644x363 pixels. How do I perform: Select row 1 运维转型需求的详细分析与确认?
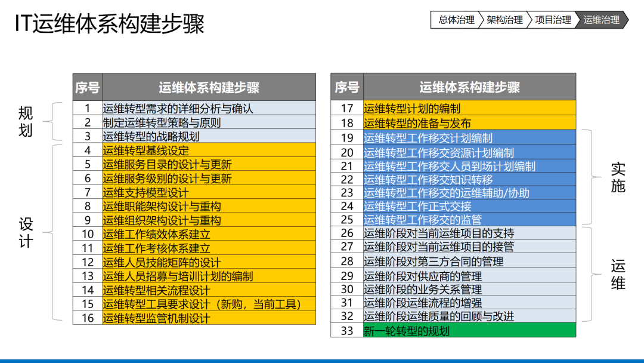click(194, 108)
